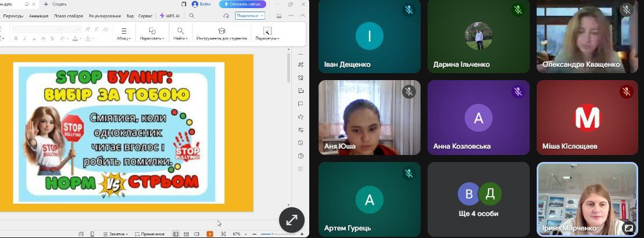Screen dimensions: 644x238
Task: Click the Обновить сейчас button
Action: click(x=243, y=4)
